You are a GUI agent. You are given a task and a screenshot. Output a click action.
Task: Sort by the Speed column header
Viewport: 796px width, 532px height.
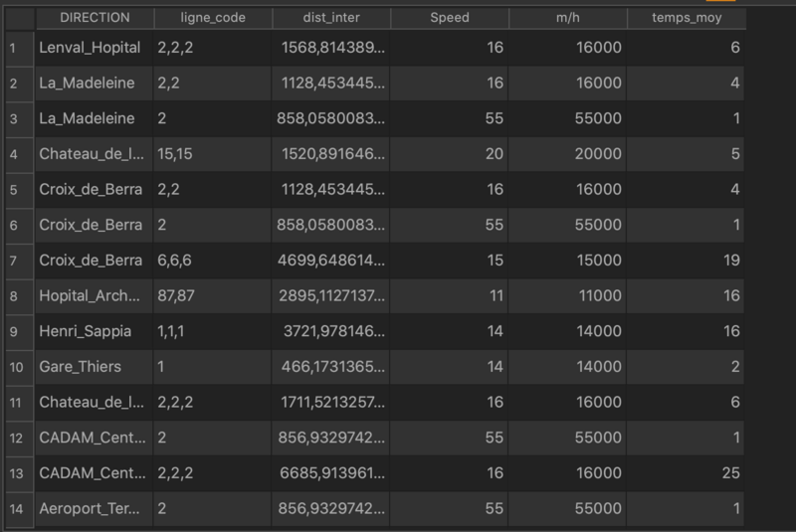click(449, 18)
